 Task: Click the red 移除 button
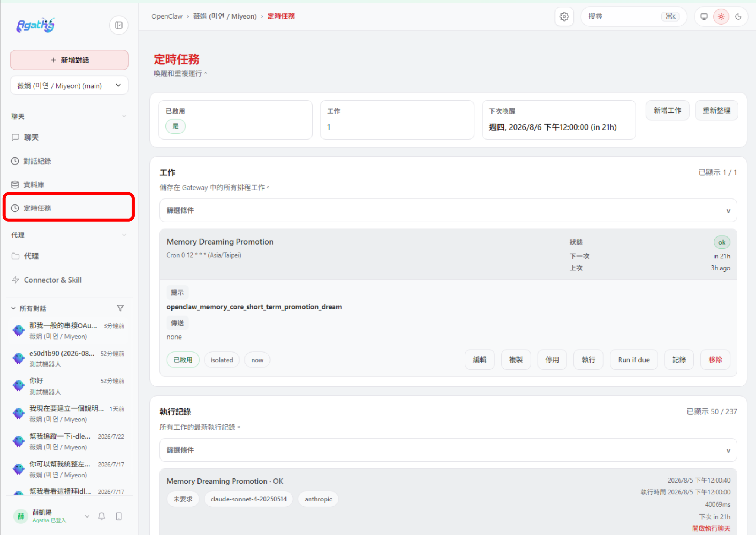715,360
